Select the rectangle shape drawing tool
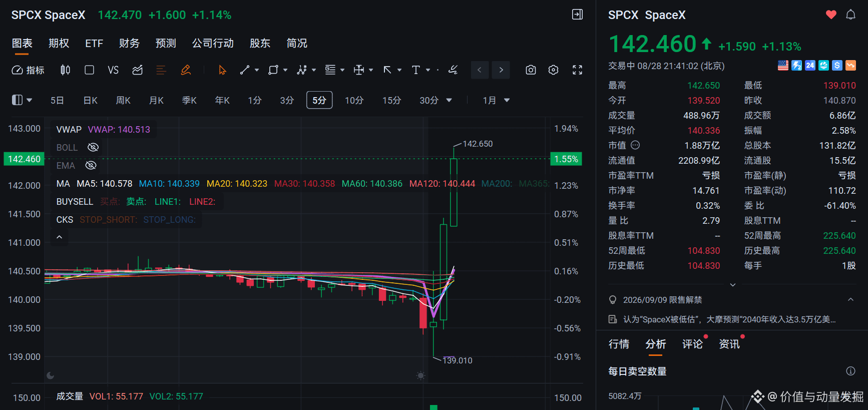868x410 pixels. [273, 70]
